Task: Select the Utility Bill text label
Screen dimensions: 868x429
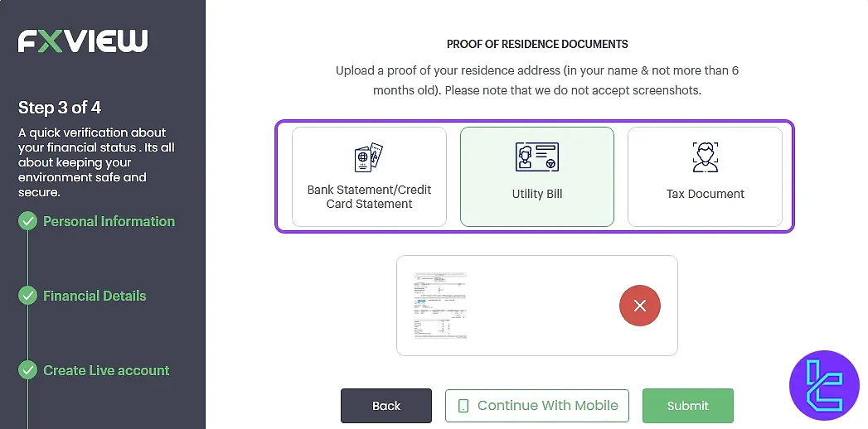Action: (537, 194)
